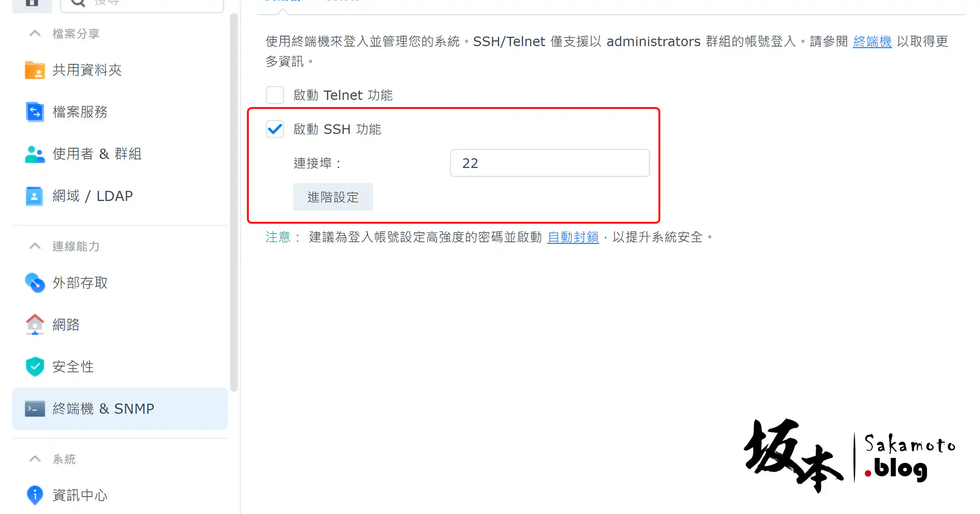Enable the 啟動 Telnet 功能 checkbox
The image size is (980, 514).
click(x=275, y=95)
